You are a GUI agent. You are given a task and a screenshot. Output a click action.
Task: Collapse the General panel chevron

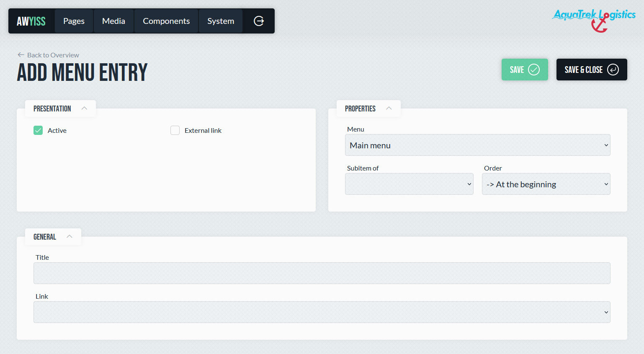[70, 237]
